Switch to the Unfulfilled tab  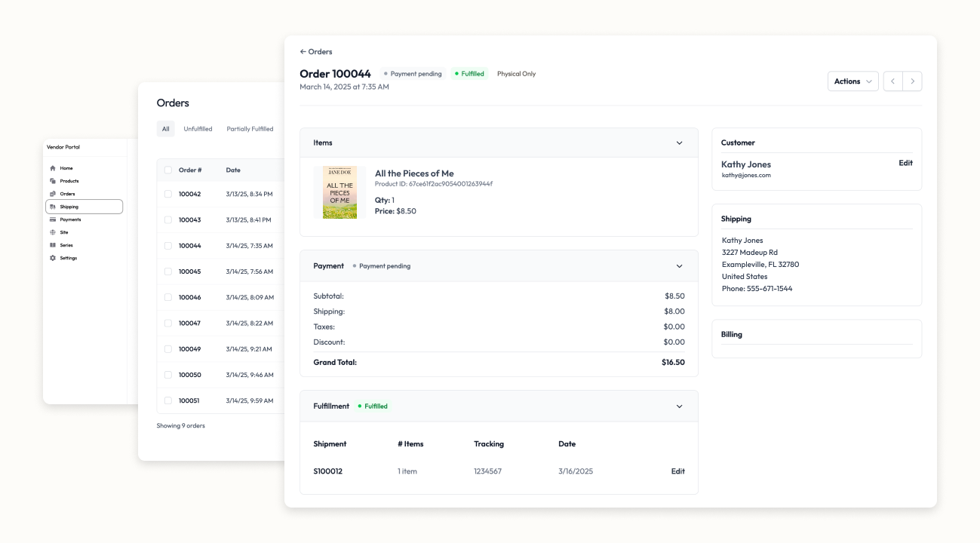tap(198, 128)
